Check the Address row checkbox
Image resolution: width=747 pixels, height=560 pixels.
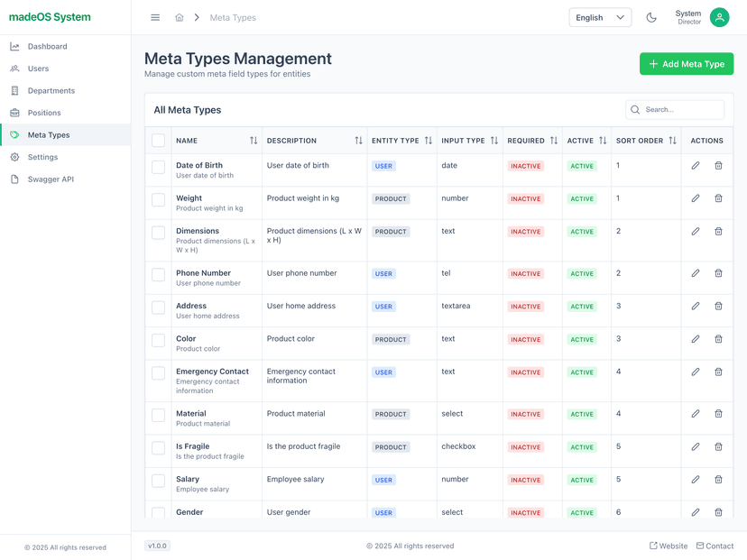[158, 308]
